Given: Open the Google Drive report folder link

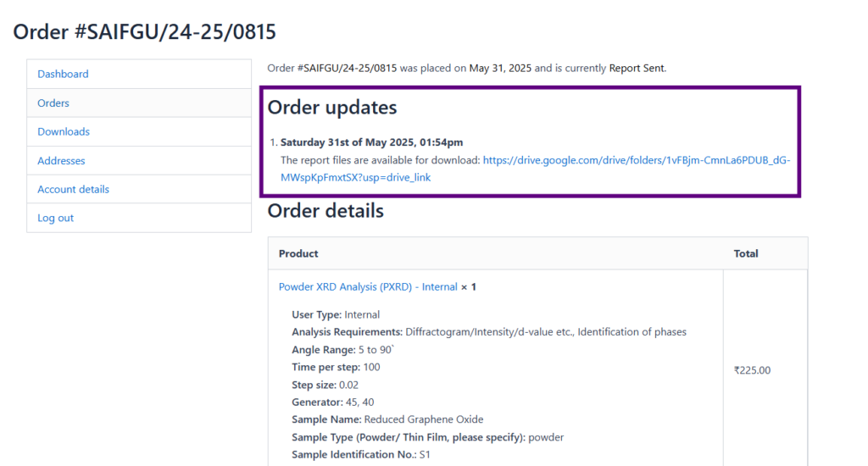Looking at the screenshot, I should coord(535,169).
